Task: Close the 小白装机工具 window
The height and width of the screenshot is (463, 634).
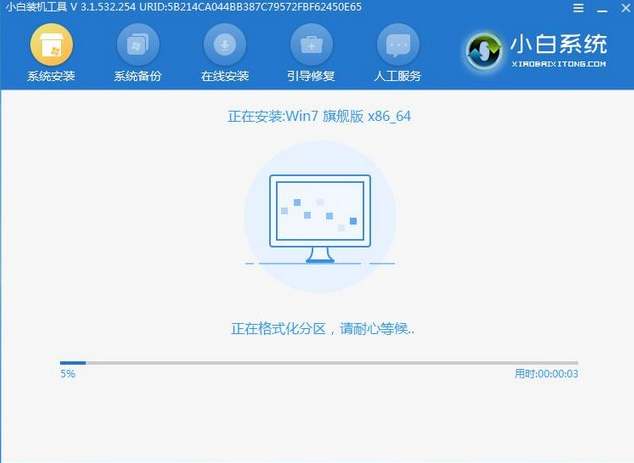Action: coord(626,8)
